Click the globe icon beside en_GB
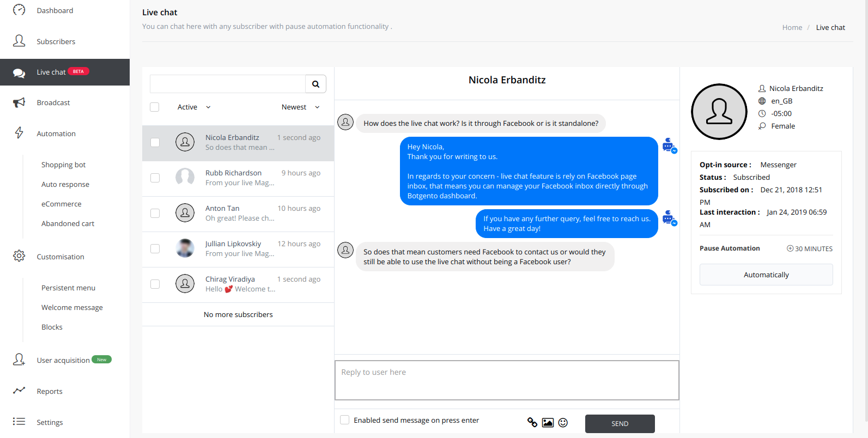Viewport: 868px width, 438px height. coord(762,101)
